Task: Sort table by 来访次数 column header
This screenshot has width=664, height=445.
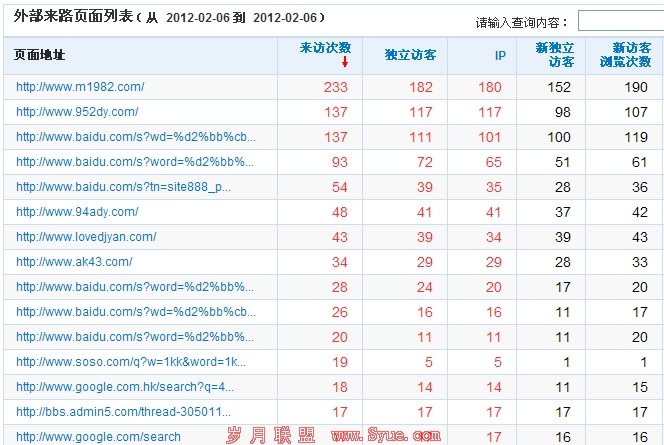Action: 325,48
